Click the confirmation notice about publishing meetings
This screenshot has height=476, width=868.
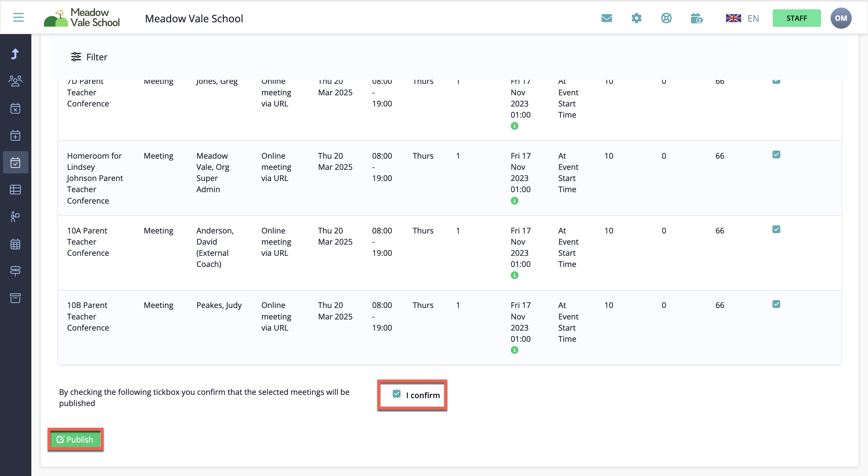(204, 397)
